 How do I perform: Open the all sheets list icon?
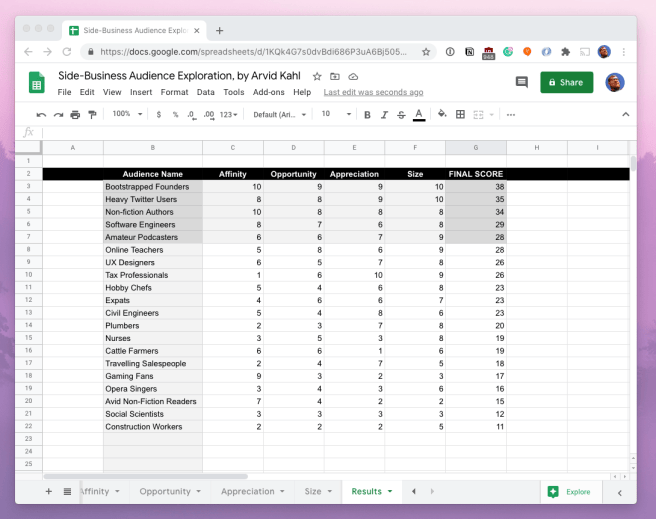click(x=67, y=491)
